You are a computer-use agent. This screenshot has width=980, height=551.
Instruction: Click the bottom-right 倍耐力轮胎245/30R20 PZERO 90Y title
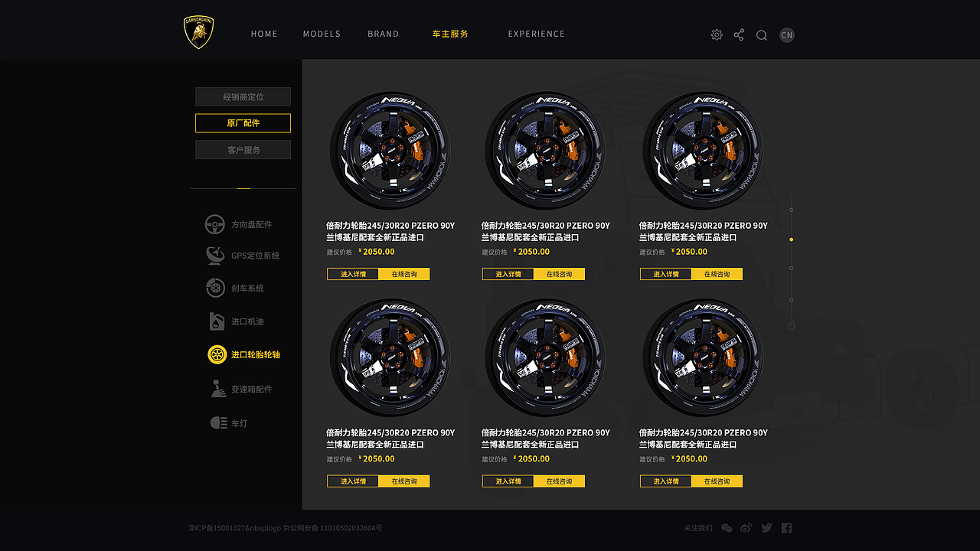[x=704, y=433]
